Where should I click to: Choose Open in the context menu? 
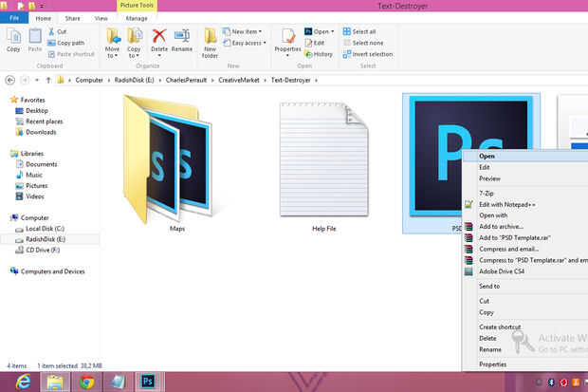(x=487, y=157)
